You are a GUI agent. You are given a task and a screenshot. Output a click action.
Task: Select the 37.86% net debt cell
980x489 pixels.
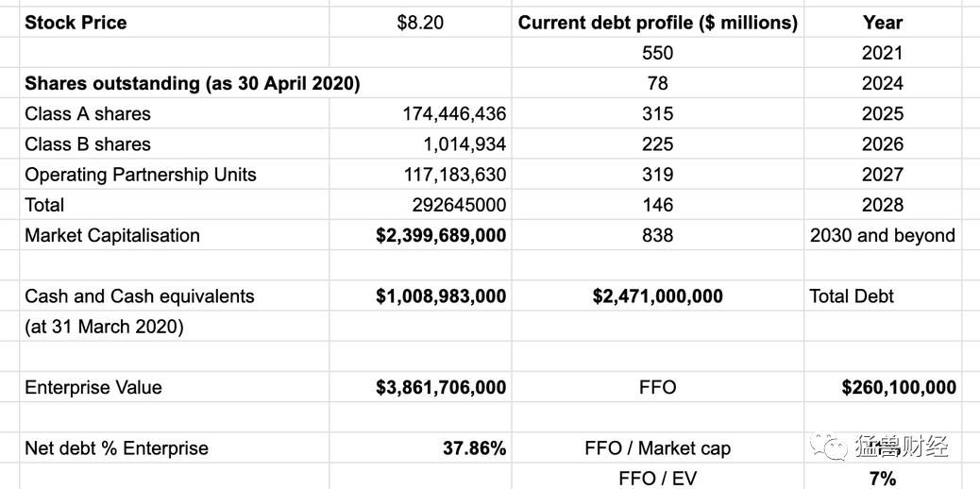tap(474, 448)
